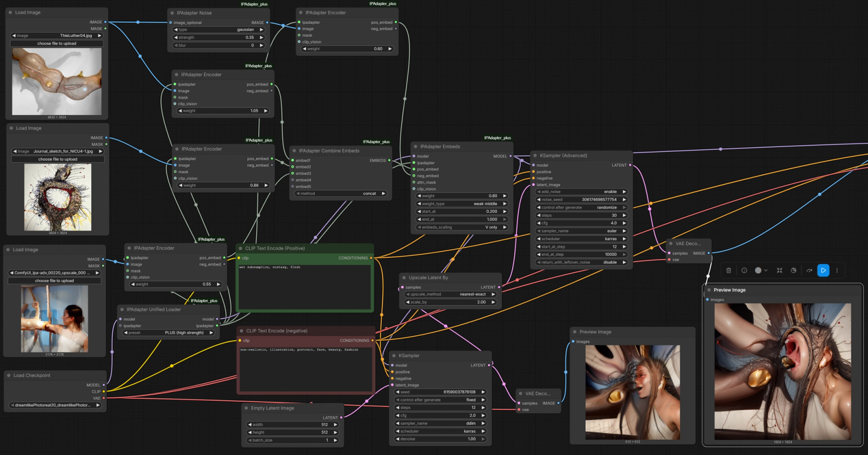868x455 pixels.
Task: Decrease start_at 0.200 with left arrow
Action: 419,212
